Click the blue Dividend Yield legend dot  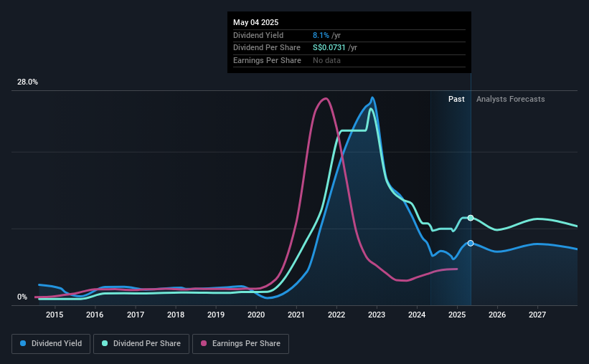click(x=23, y=343)
